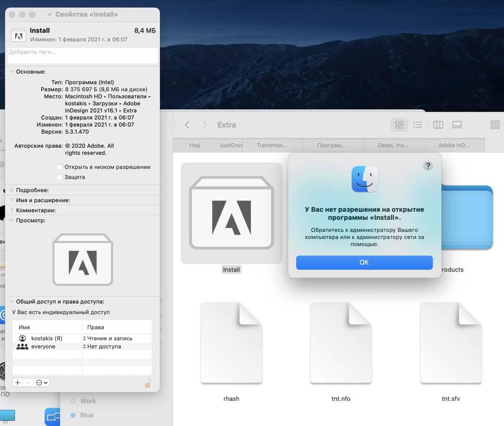Click the tnt.sfv file name
This screenshot has height=426, width=504.
(451, 398)
